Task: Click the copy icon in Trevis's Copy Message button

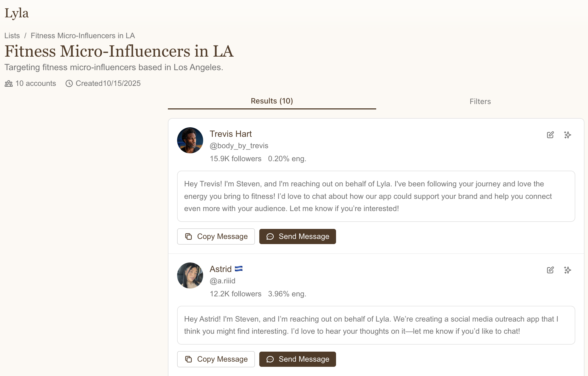Action: pyautogui.click(x=188, y=236)
